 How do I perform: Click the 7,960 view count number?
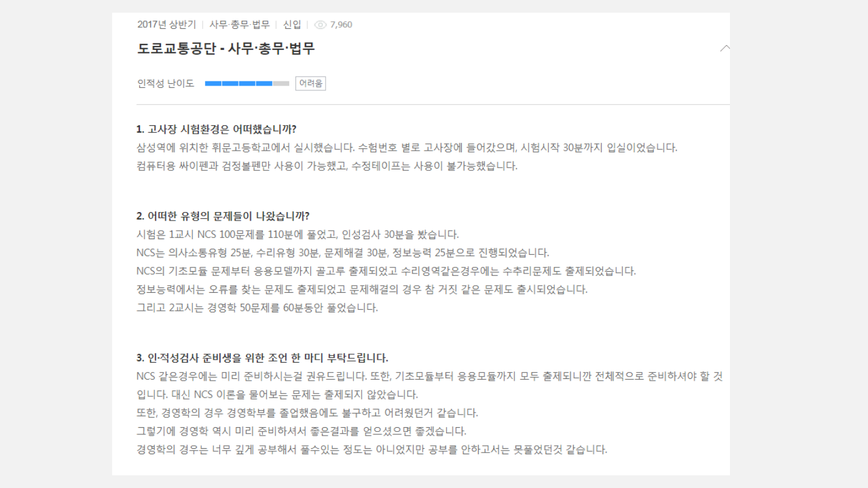point(341,25)
